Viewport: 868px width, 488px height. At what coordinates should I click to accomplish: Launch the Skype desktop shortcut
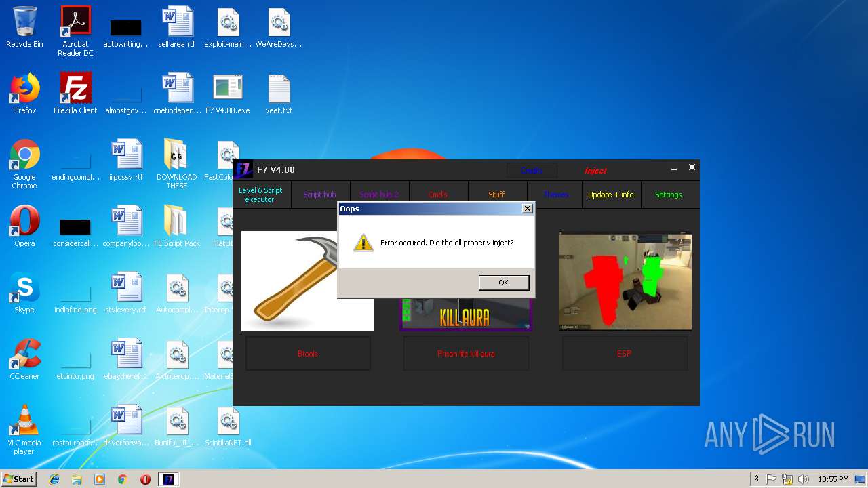coord(24,293)
